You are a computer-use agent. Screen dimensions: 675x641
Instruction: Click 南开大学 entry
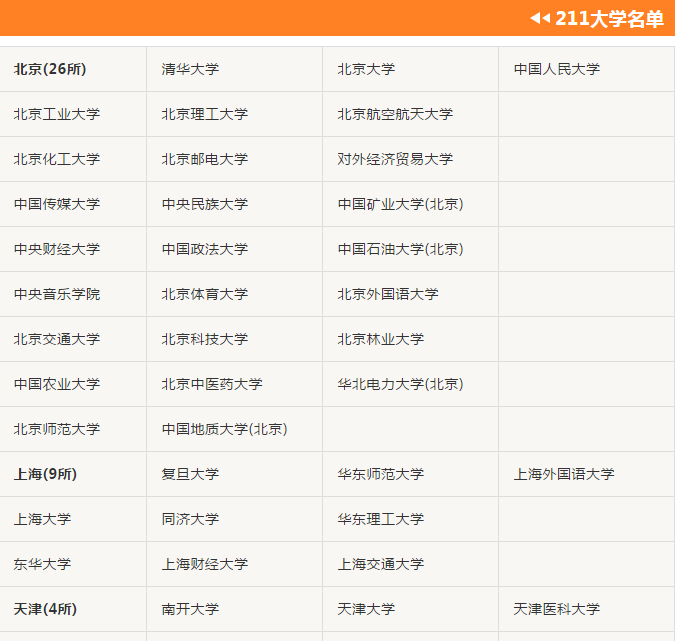point(190,609)
